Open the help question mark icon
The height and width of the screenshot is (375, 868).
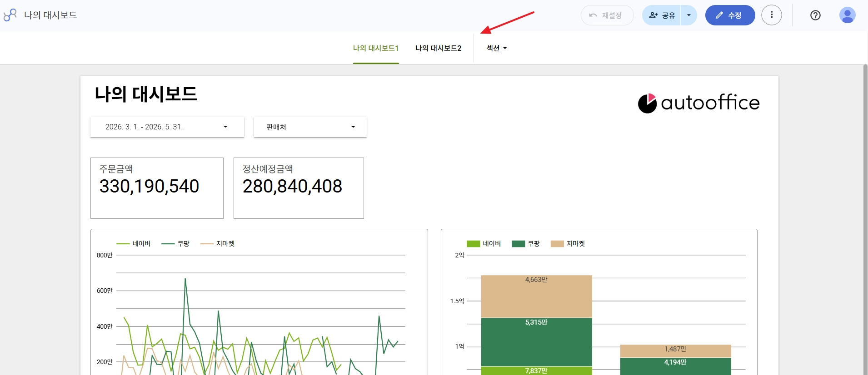[816, 15]
